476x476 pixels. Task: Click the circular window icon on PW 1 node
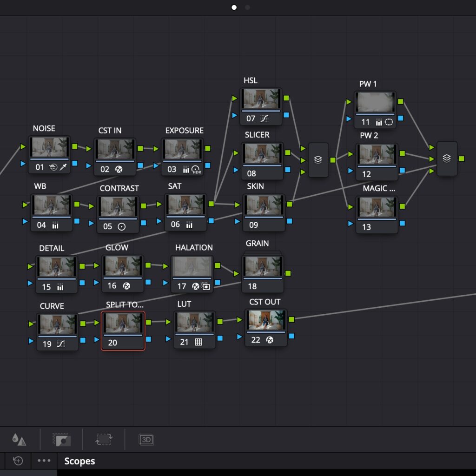[389, 122]
